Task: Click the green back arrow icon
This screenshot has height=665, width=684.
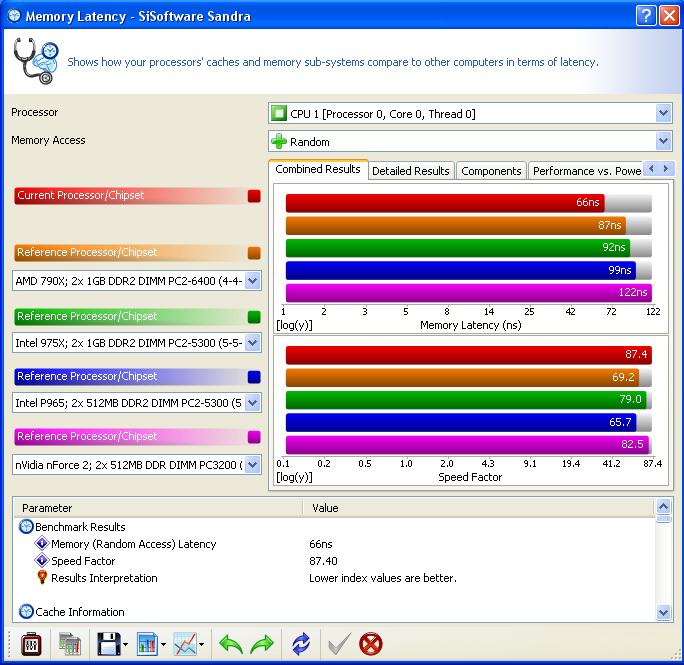Action: (230, 644)
